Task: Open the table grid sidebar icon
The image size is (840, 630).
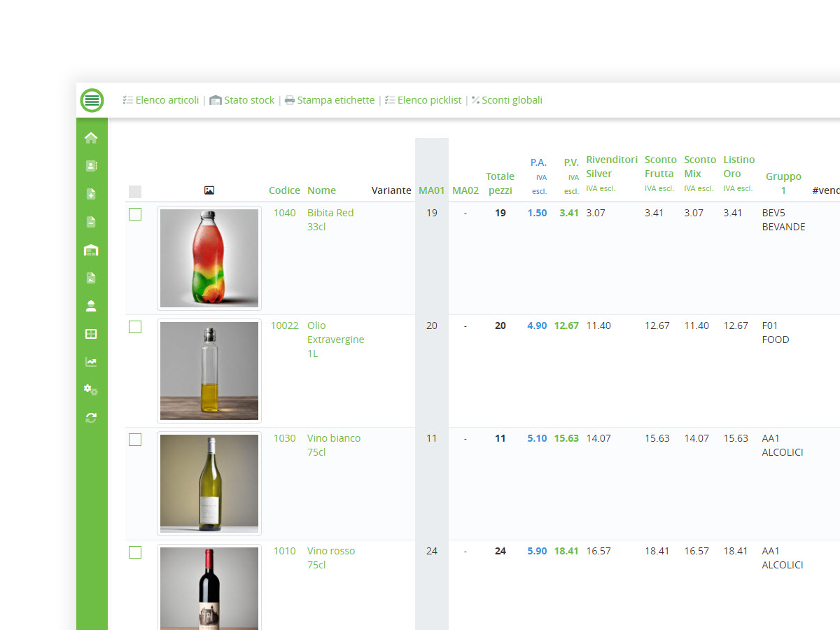Action: coord(91,334)
